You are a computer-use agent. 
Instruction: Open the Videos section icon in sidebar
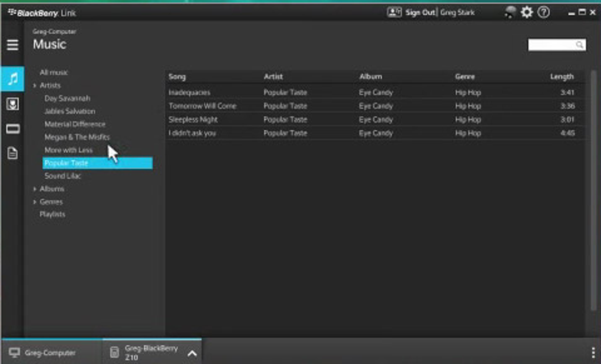pyautogui.click(x=12, y=129)
